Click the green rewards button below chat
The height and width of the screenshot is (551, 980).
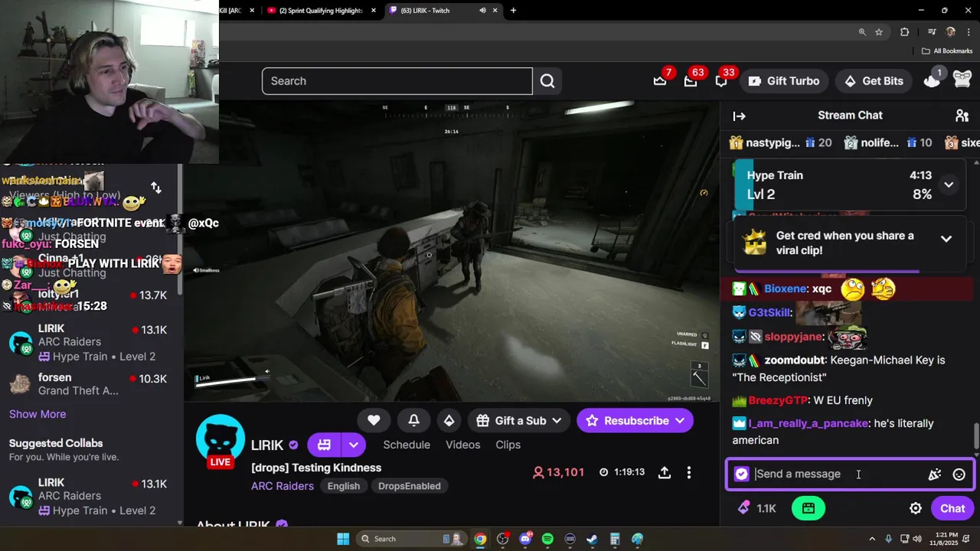click(x=808, y=509)
